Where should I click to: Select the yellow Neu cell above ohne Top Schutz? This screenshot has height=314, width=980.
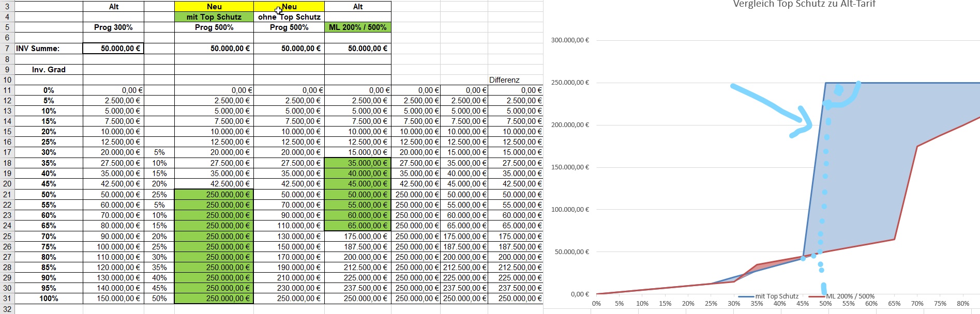pyautogui.click(x=289, y=7)
